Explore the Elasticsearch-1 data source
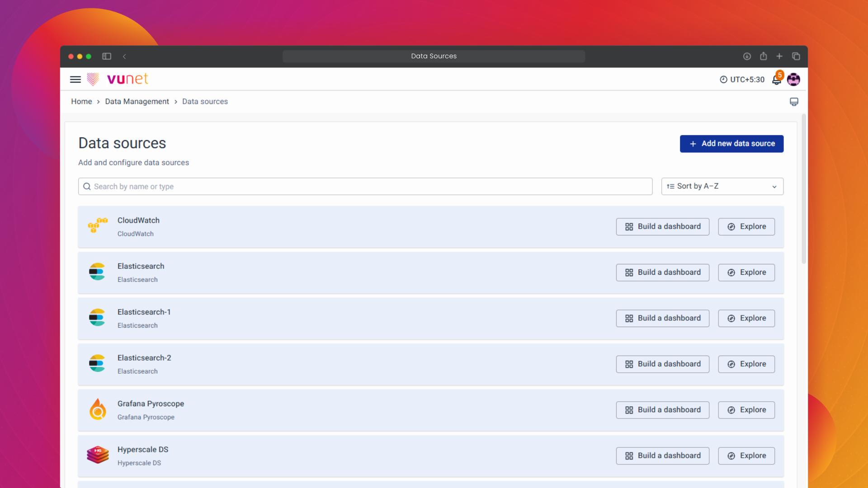868x488 pixels. [746, 318]
